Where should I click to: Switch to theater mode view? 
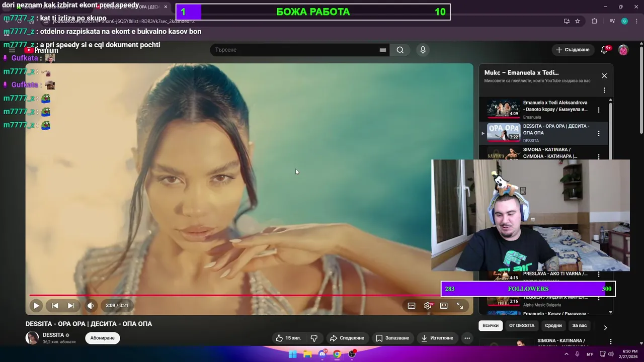pyautogui.click(x=444, y=306)
